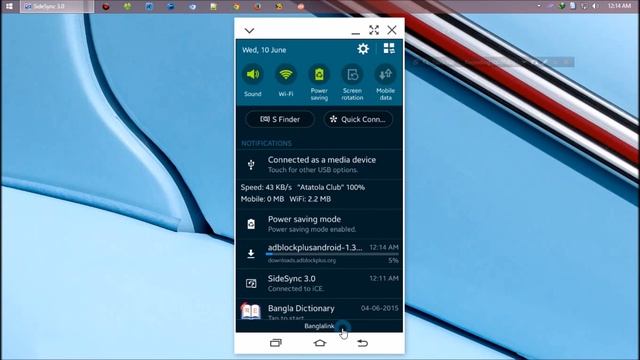640x360 pixels.
Task: Select the 'downloads.adblockplus.org' source text
Action: tap(302, 260)
